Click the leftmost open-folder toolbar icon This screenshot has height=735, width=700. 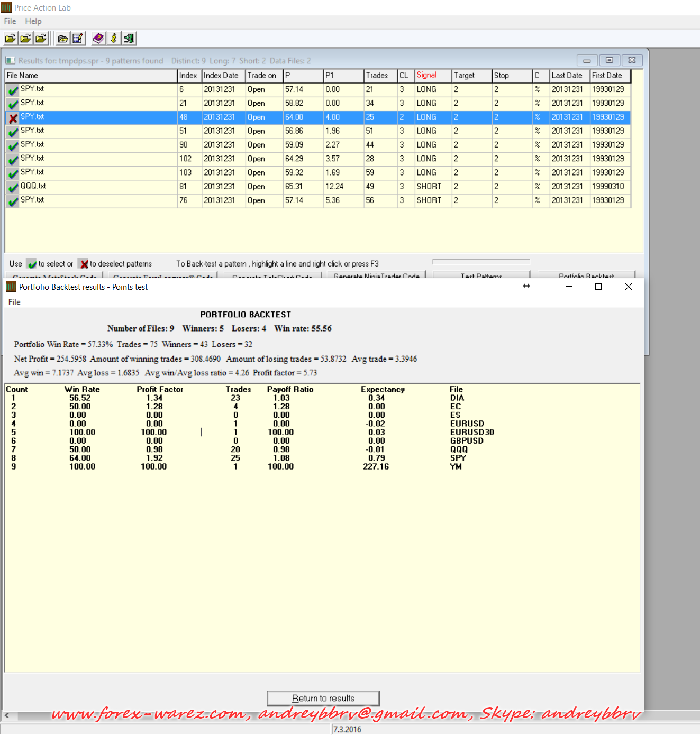(11, 39)
